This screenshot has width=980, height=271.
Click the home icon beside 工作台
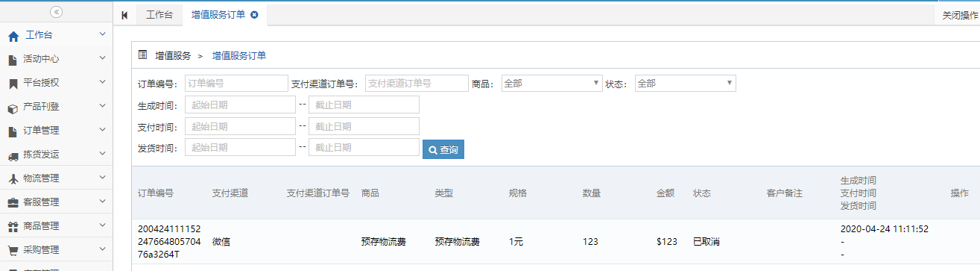point(13,36)
